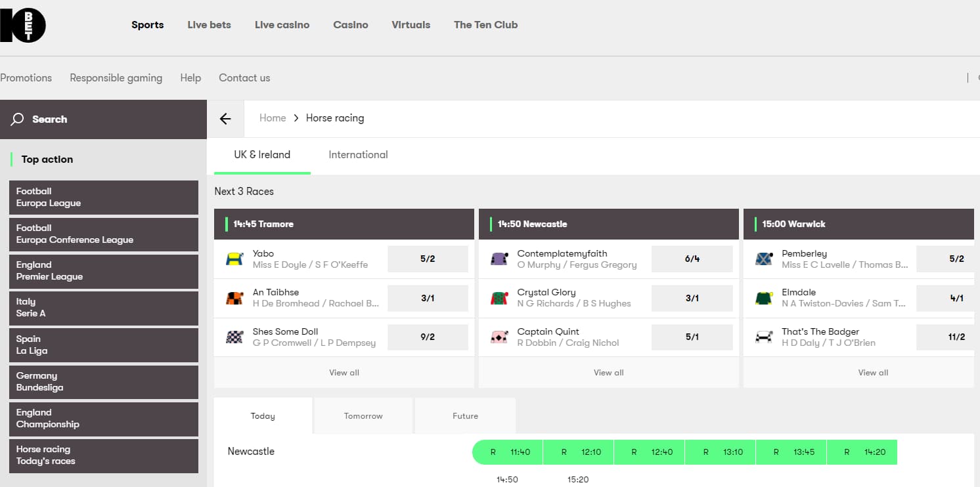
Task: Select the UK & Ireland tab
Action: (x=262, y=155)
